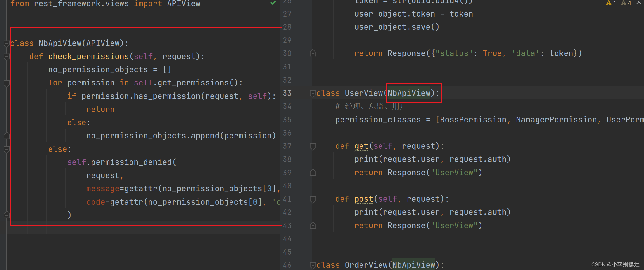Collapse the def post method fold marker
644x270 pixels.
313,199
